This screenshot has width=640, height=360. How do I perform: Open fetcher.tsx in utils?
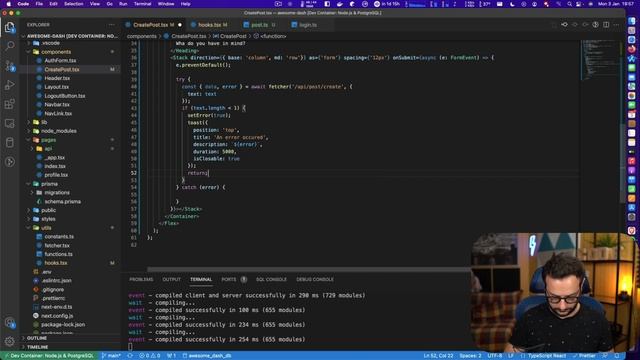pyautogui.click(x=57, y=246)
